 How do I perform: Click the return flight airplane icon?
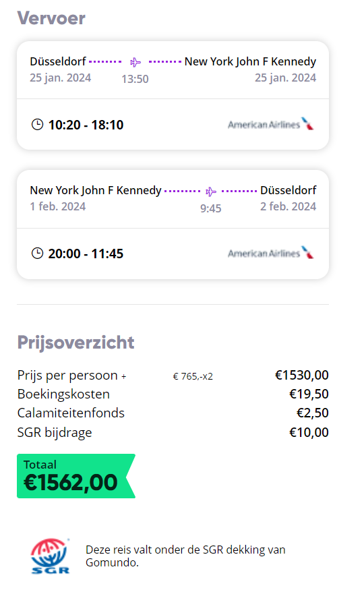[211, 191]
